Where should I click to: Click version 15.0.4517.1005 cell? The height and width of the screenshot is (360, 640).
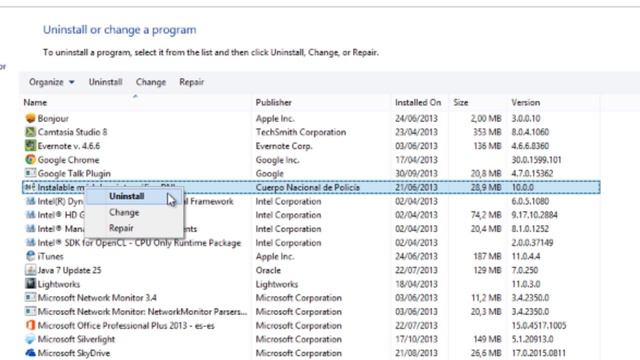coord(538,325)
